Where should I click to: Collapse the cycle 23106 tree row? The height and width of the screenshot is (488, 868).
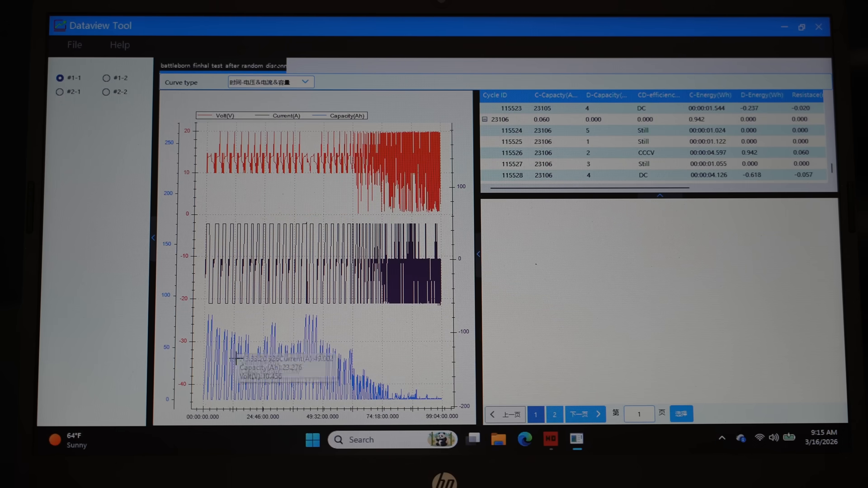485,119
